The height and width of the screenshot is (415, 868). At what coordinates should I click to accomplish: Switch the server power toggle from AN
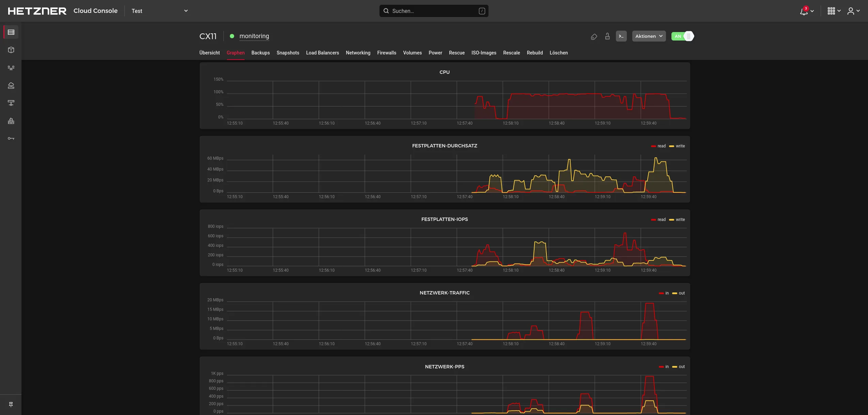pyautogui.click(x=682, y=36)
